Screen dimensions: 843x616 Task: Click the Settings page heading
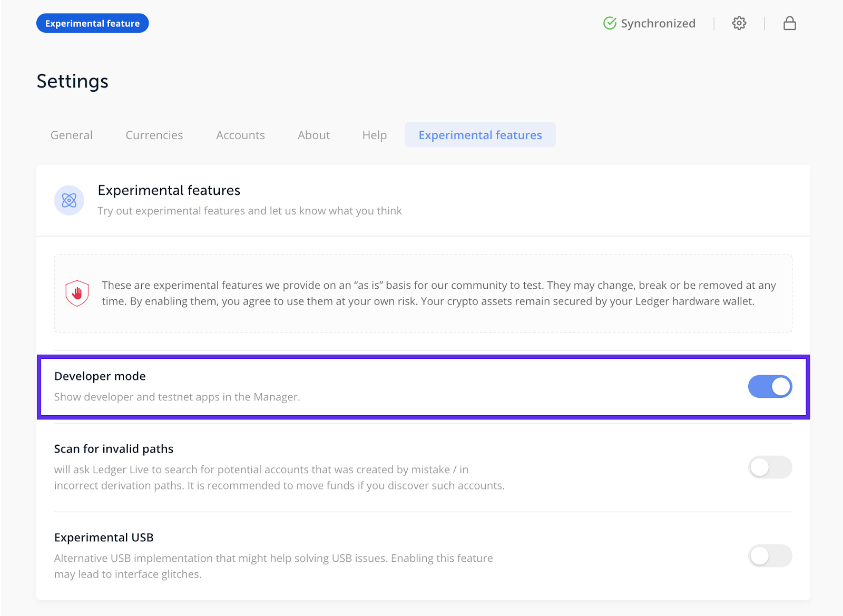(x=73, y=81)
